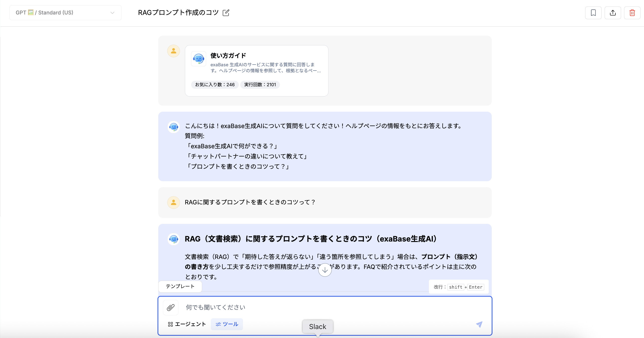Focus the 何でも聞いてください message field

(325, 308)
